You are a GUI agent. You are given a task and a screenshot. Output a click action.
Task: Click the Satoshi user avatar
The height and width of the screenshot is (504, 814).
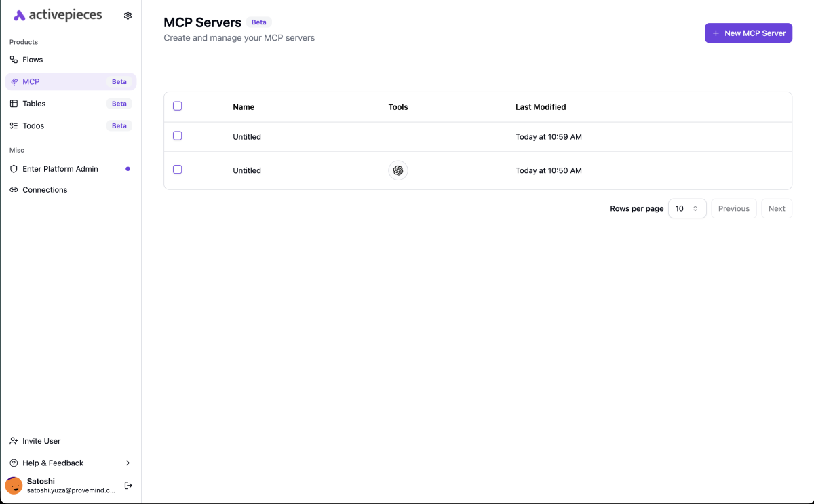click(x=14, y=486)
